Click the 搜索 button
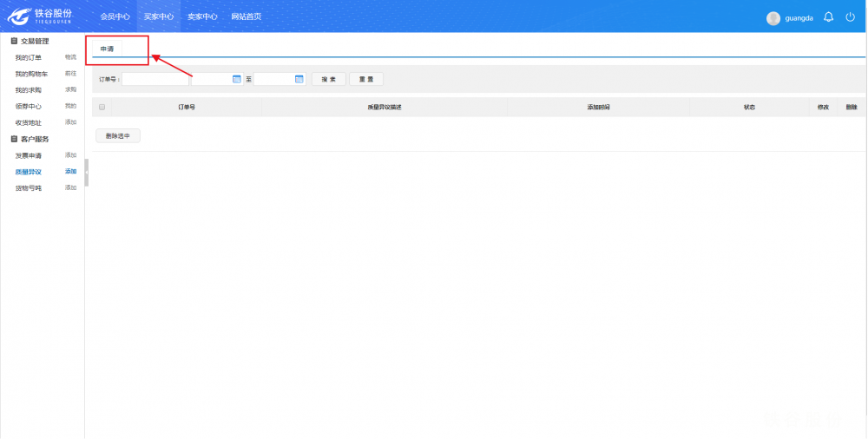 [328, 79]
